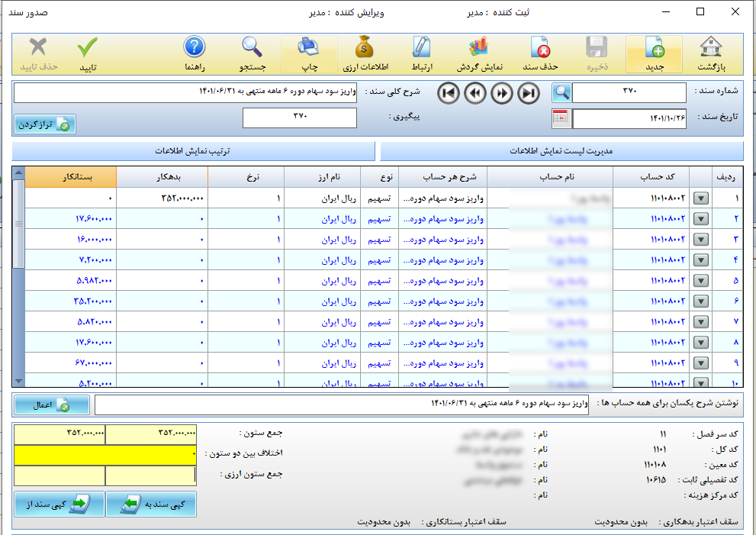This screenshot has height=535, width=756.
Task: Click the نام ارز column header
Action: [322, 177]
